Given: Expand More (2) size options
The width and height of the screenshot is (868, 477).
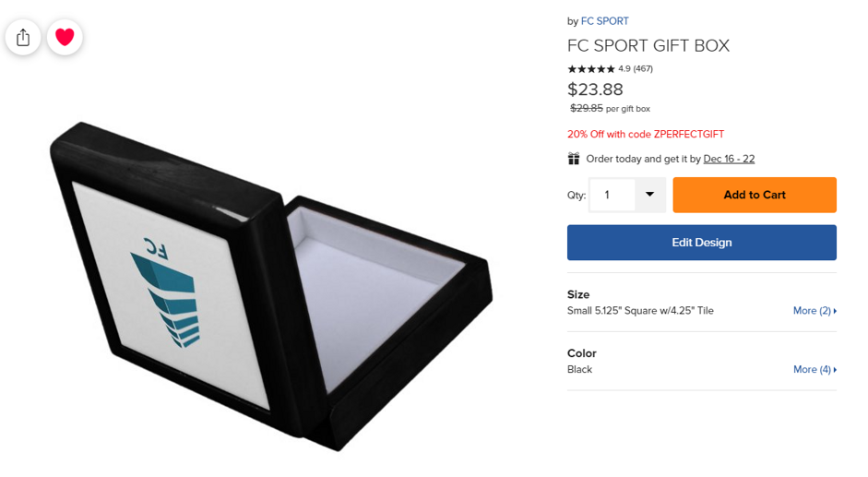Looking at the screenshot, I should [814, 311].
